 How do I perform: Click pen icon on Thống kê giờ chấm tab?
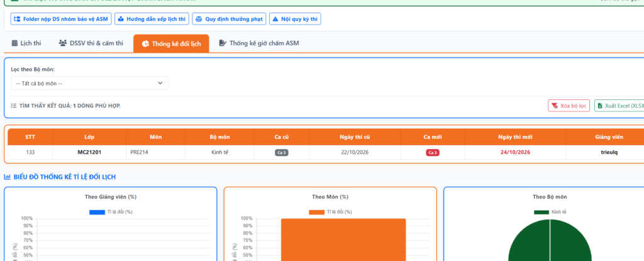[x=223, y=43]
